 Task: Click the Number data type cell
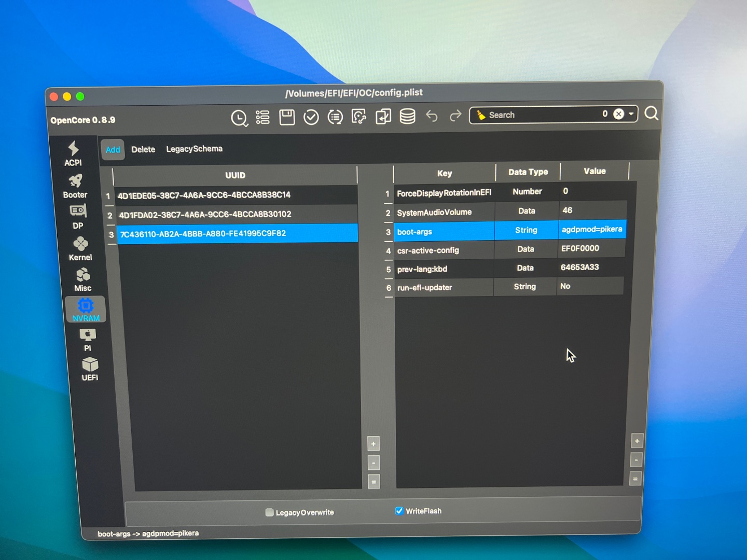point(527,191)
